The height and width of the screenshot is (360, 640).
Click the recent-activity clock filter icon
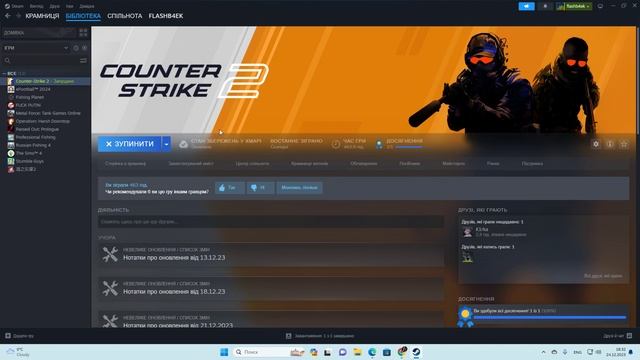(76, 48)
